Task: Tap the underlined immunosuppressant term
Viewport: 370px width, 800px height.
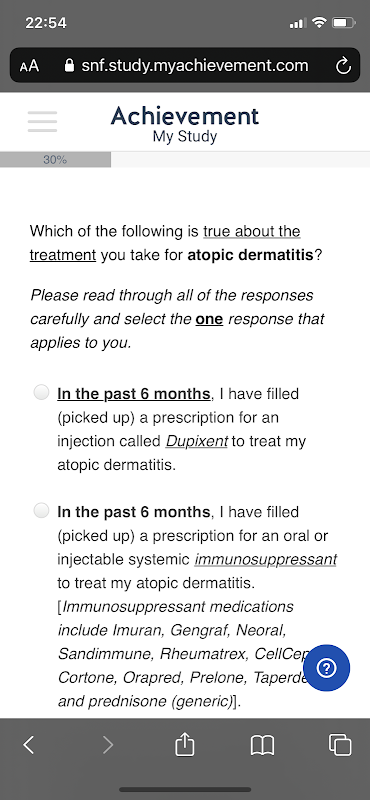Action: tap(265, 559)
